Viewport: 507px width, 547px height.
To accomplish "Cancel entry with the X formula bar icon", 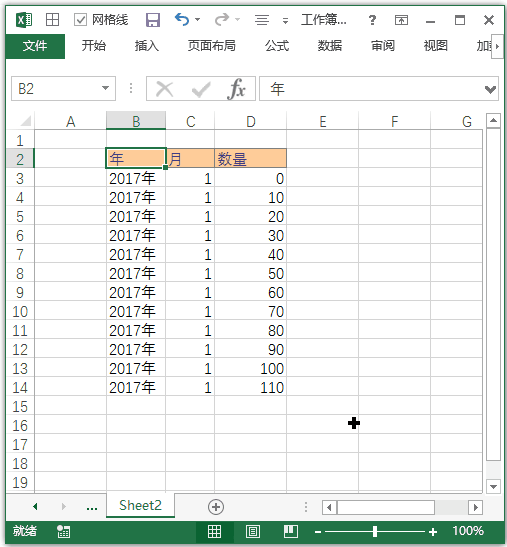I will click(x=164, y=89).
